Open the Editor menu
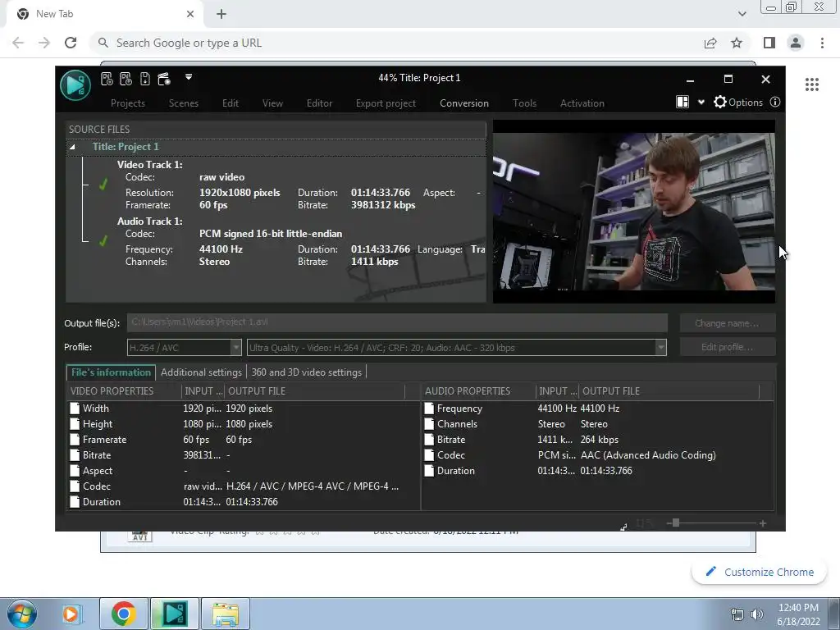Screen dimensions: 840x630 [x=319, y=103]
